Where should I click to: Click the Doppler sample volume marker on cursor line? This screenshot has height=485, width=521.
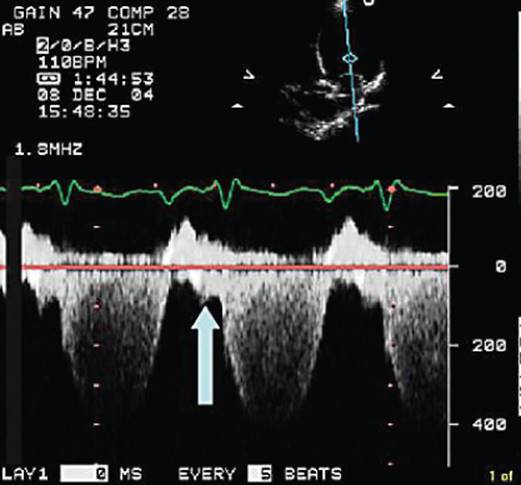(x=350, y=59)
